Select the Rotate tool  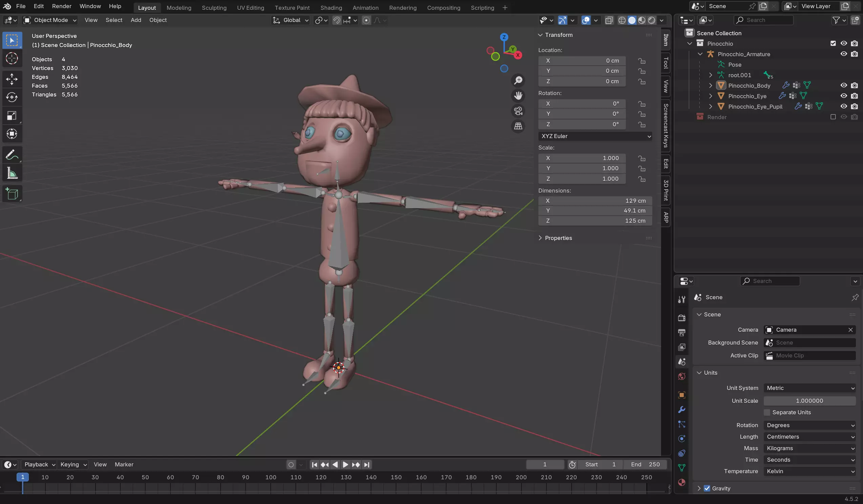coord(12,97)
